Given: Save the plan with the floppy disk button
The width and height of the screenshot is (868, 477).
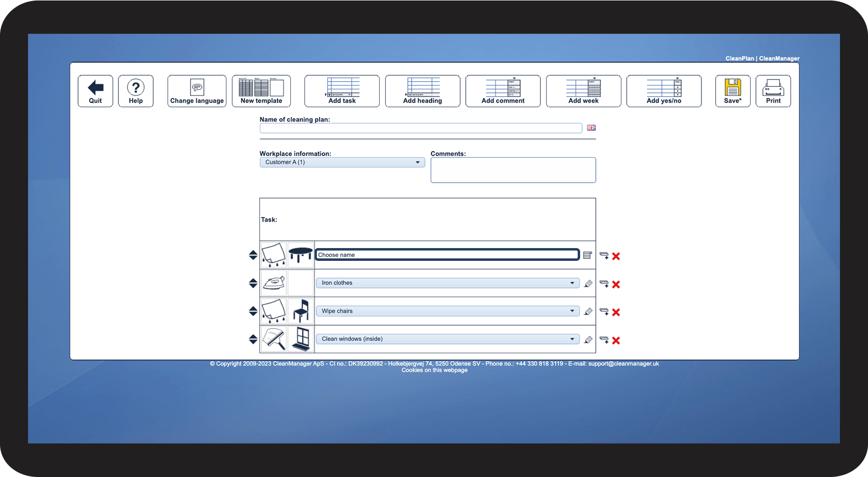Looking at the screenshot, I should [733, 91].
